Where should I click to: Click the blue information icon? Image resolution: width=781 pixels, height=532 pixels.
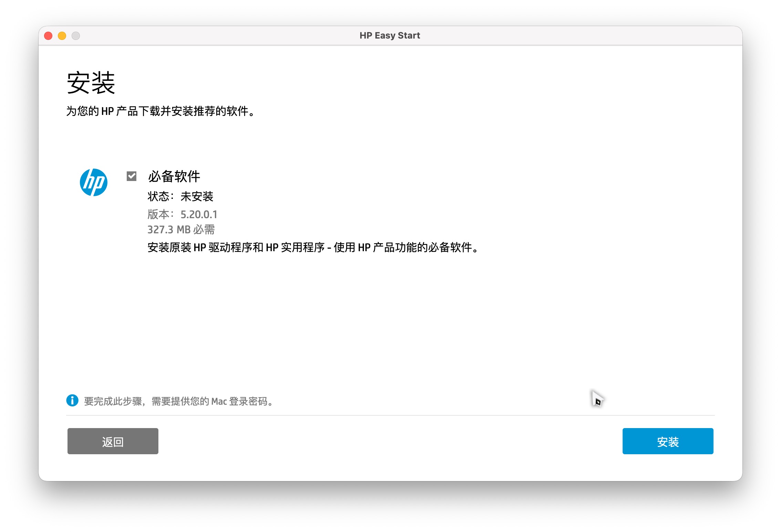coord(72,401)
